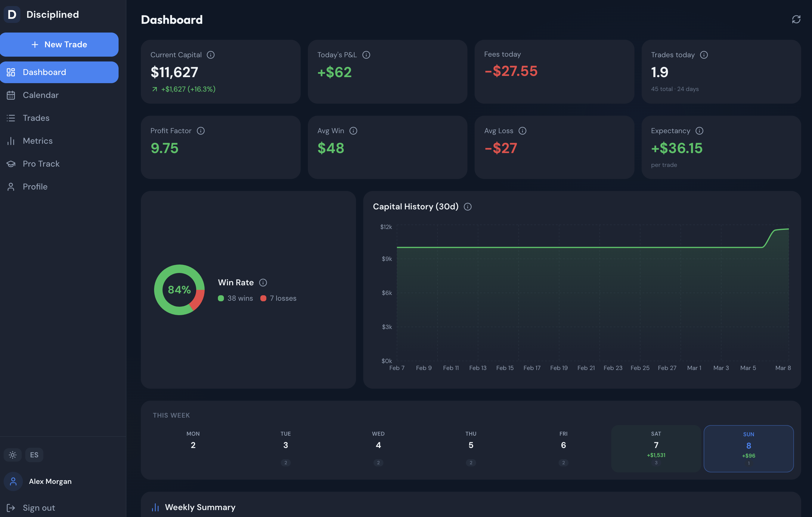
Task: Toggle light mode with the sun icon
Action: point(12,455)
